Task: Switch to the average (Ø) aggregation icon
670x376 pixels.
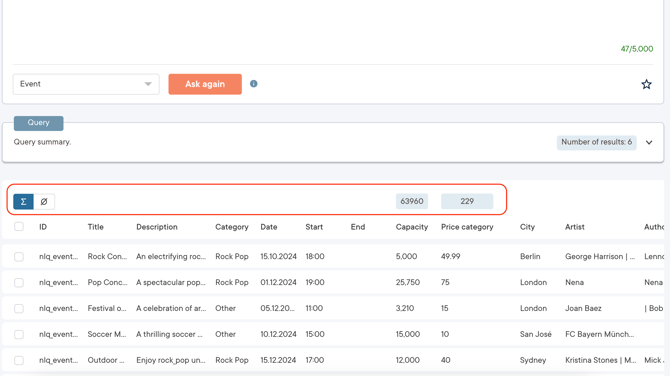Action: (x=44, y=201)
